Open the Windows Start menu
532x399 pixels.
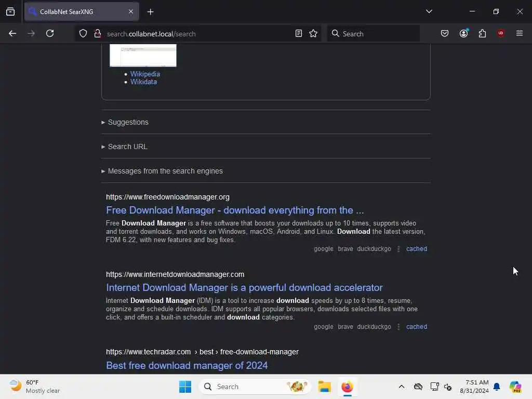(185, 387)
